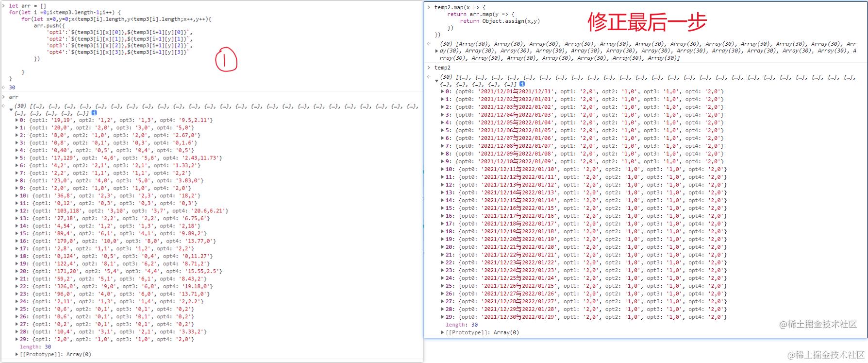Expand temp2 row 29 with '2021/12/30与2022/01/29'
The width and height of the screenshot is (868, 363).
pos(442,317)
